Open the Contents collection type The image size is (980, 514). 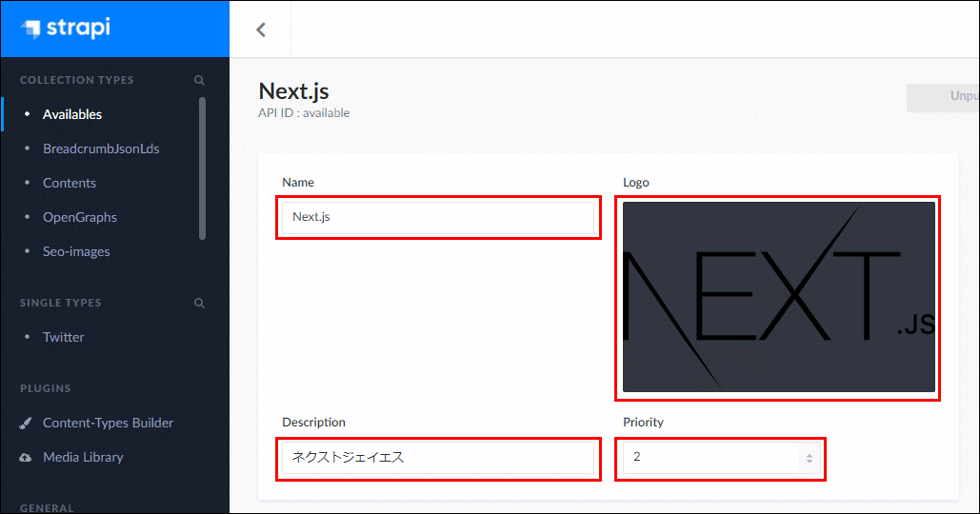point(70,183)
